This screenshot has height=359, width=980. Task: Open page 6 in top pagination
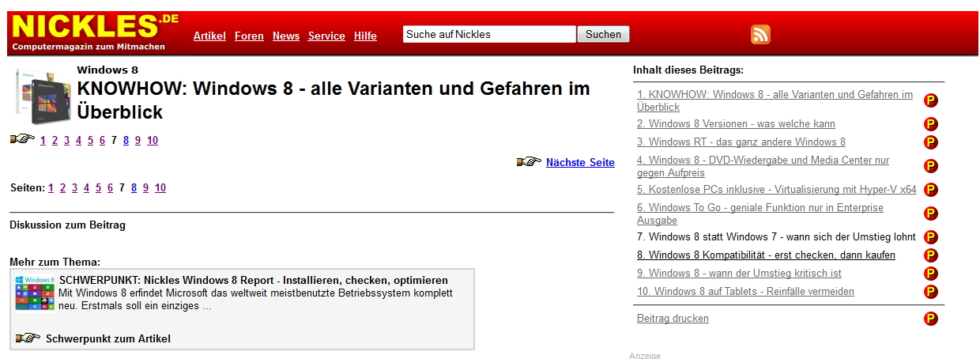[x=102, y=140]
